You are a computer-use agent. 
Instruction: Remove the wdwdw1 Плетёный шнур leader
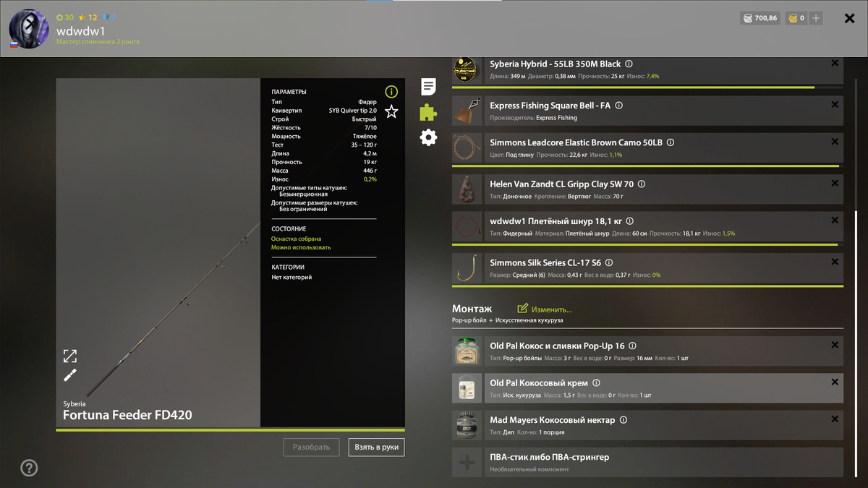coord(835,221)
